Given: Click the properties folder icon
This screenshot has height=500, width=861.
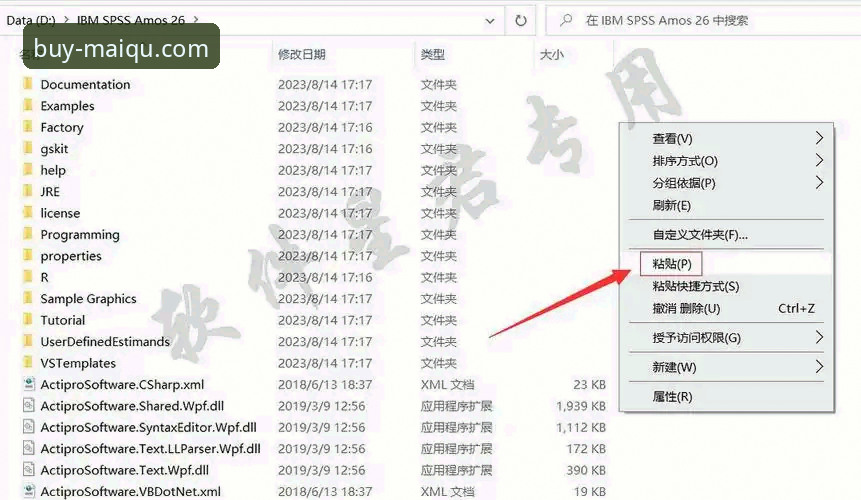Looking at the screenshot, I should (x=27, y=255).
